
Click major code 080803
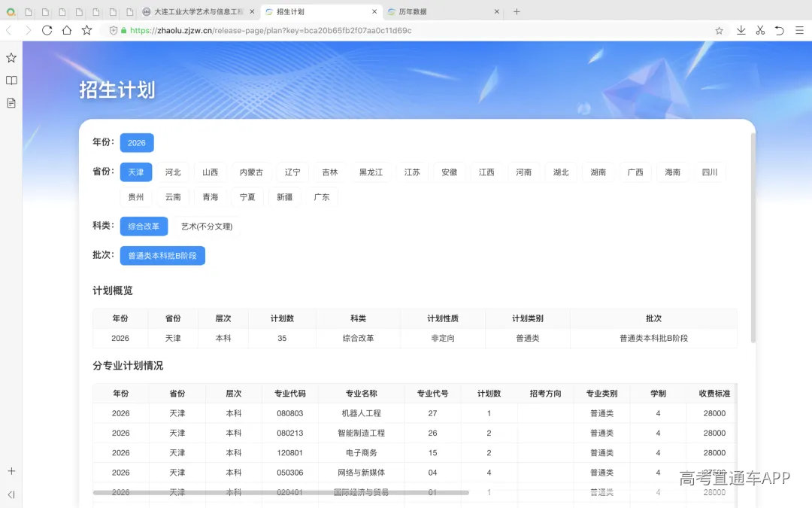[290, 413]
